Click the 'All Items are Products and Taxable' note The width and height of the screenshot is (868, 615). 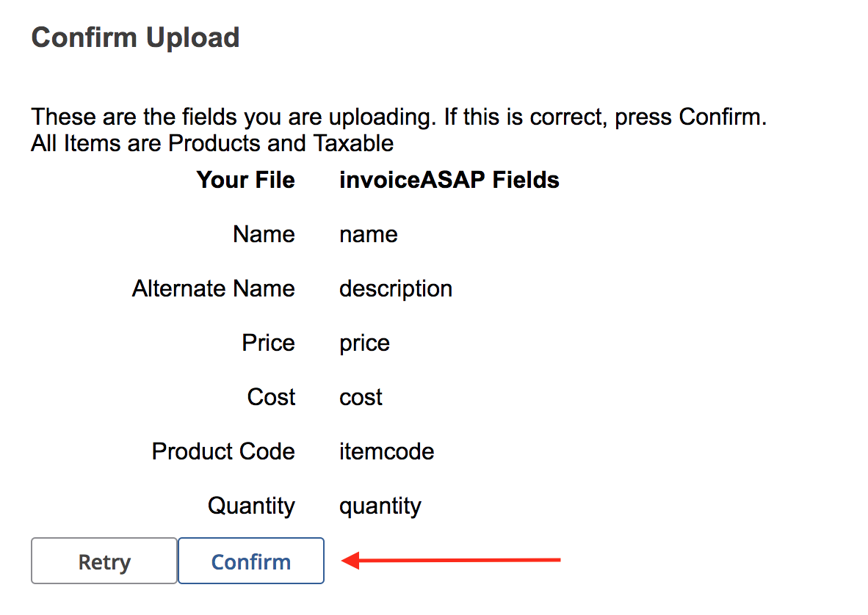click(212, 143)
